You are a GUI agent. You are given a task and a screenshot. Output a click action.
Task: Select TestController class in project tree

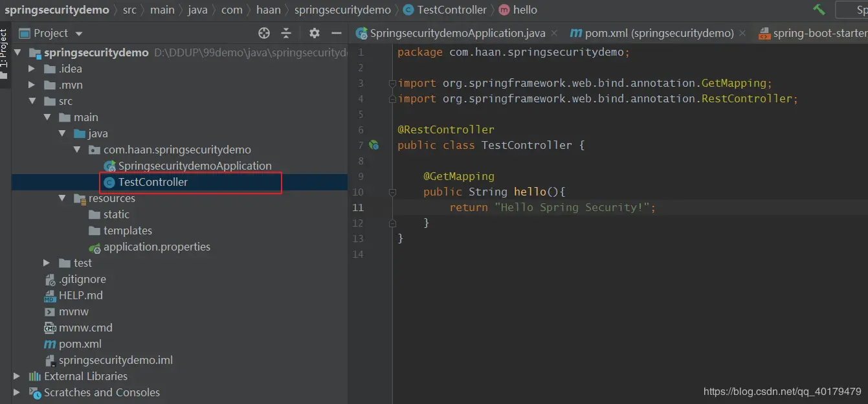[153, 182]
